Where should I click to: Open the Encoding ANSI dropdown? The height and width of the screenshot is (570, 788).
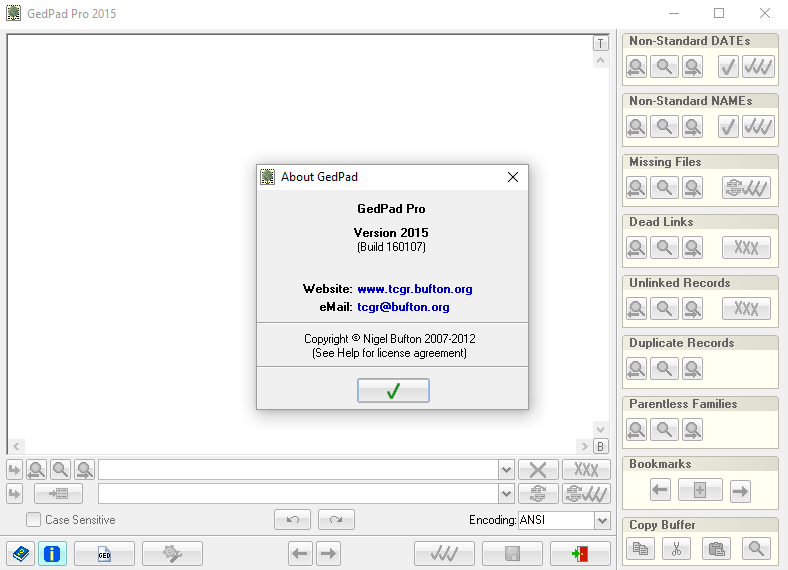(x=602, y=520)
